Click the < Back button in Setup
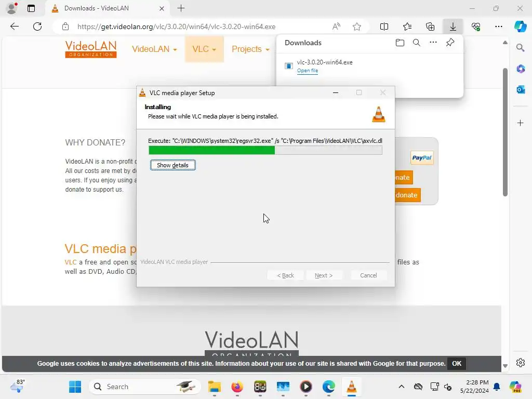Image resolution: width=532 pixels, height=399 pixels. pyautogui.click(x=285, y=275)
